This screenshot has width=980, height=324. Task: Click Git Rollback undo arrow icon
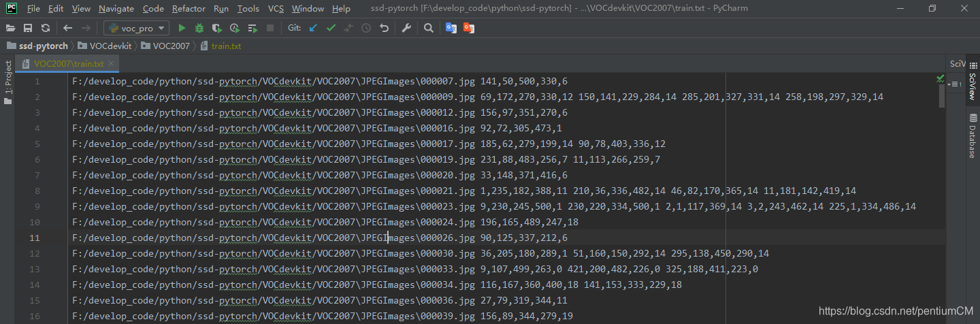(x=384, y=28)
